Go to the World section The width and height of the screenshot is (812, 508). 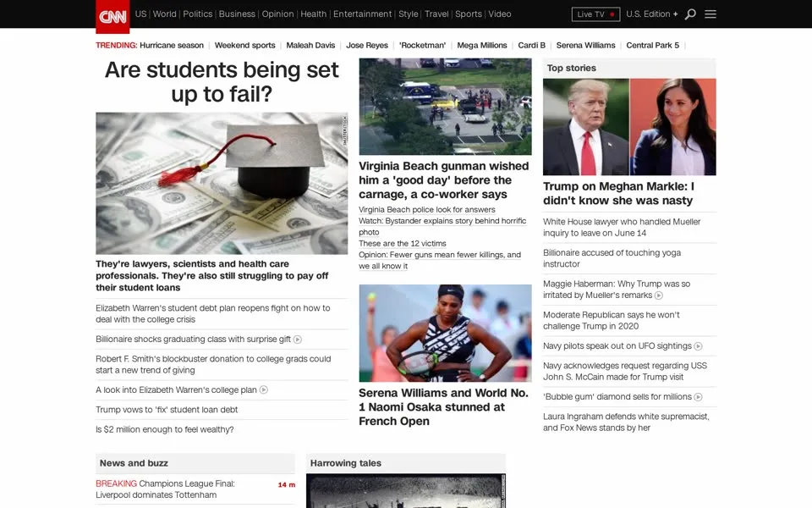pyautogui.click(x=165, y=14)
